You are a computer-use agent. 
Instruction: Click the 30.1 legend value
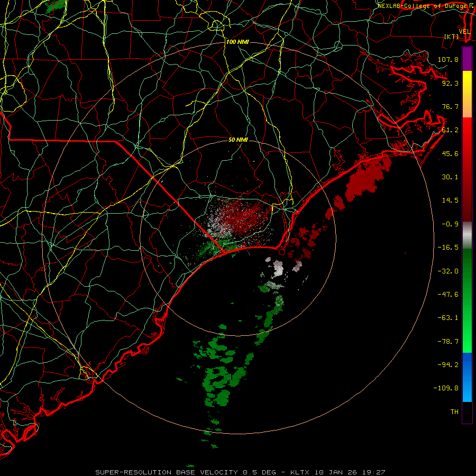click(x=450, y=177)
